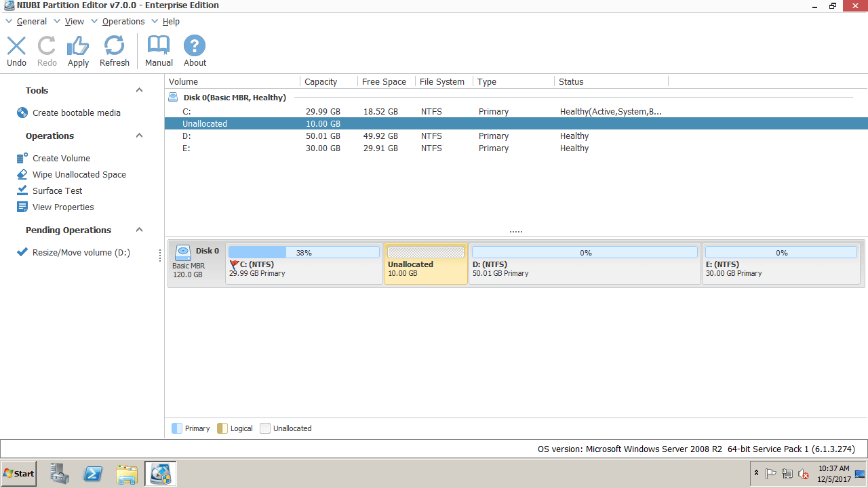Click the Undo toolbar icon
This screenshot has height=488, width=868.
pos(16,46)
